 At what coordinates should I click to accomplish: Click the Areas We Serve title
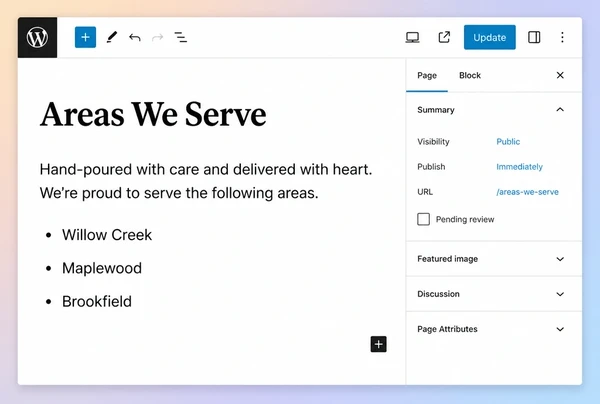[153, 114]
